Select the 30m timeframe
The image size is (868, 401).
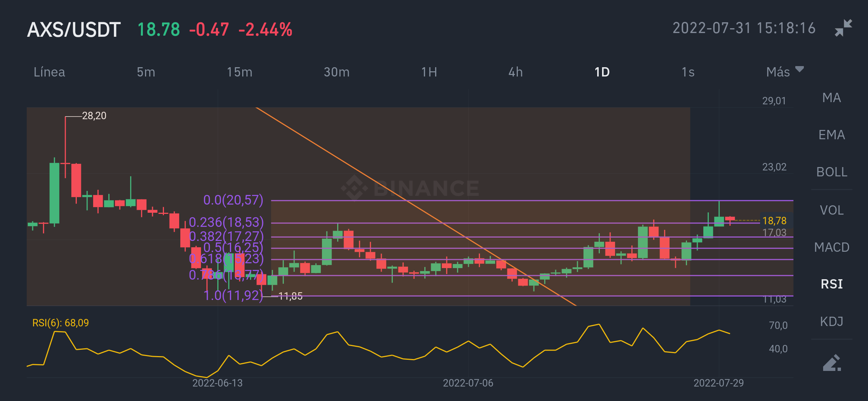(336, 72)
